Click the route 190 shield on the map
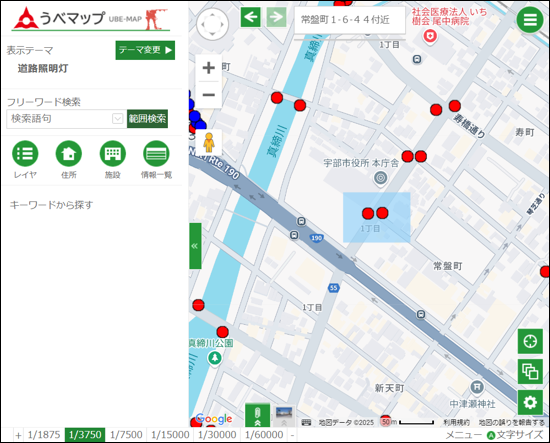Viewport: 550px width, 443px height. pos(316,238)
